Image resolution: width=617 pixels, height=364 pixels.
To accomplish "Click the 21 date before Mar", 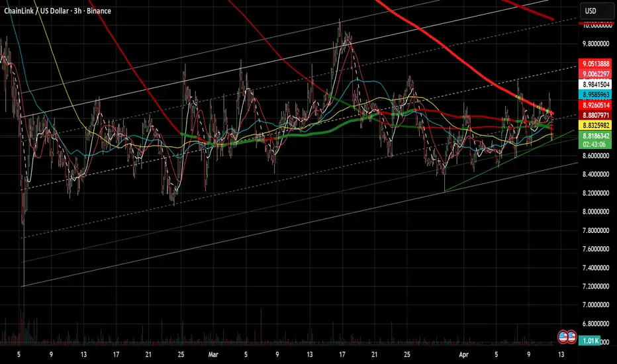I will point(148,355).
